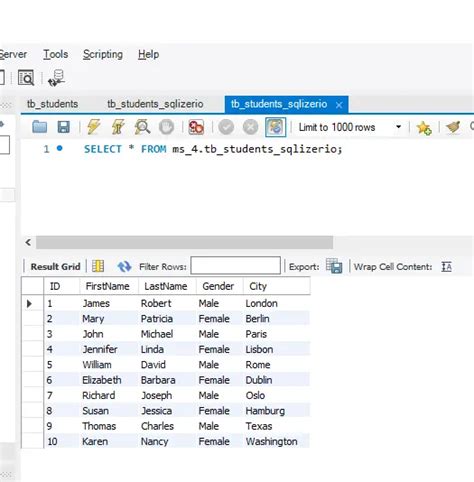
Task: Run the statement under cursor lightning icon
Action: click(x=118, y=127)
